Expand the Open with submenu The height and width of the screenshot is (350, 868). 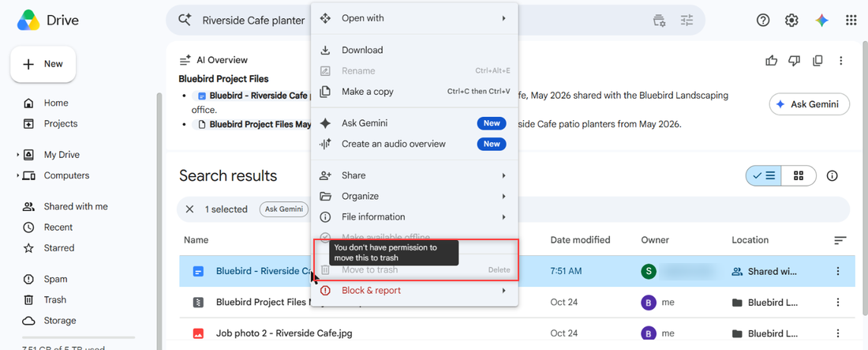(x=414, y=18)
